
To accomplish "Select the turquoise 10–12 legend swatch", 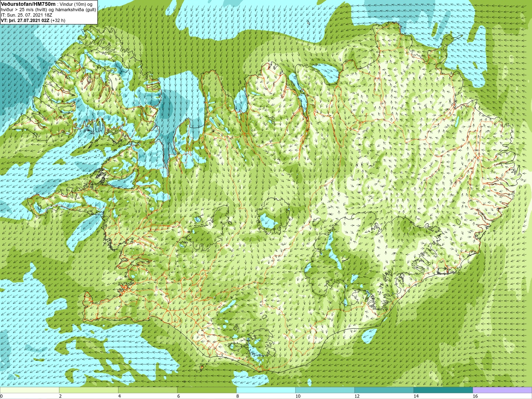I will [325, 390].
